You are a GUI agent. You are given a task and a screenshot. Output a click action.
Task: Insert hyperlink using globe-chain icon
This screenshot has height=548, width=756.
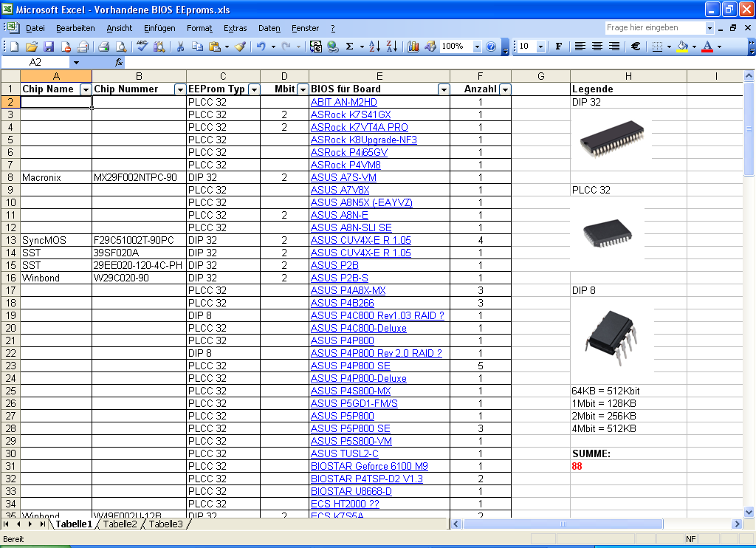pos(333,47)
